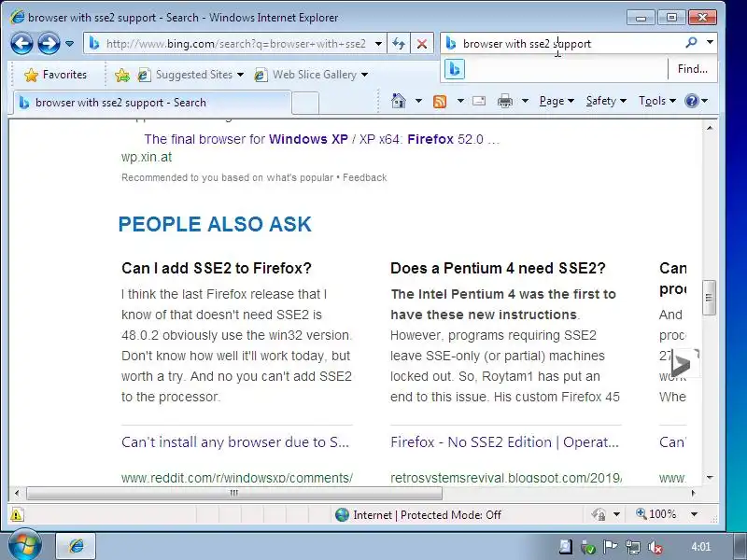
Task: Expand the Home button dropdown arrow
Action: click(x=418, y=101)
